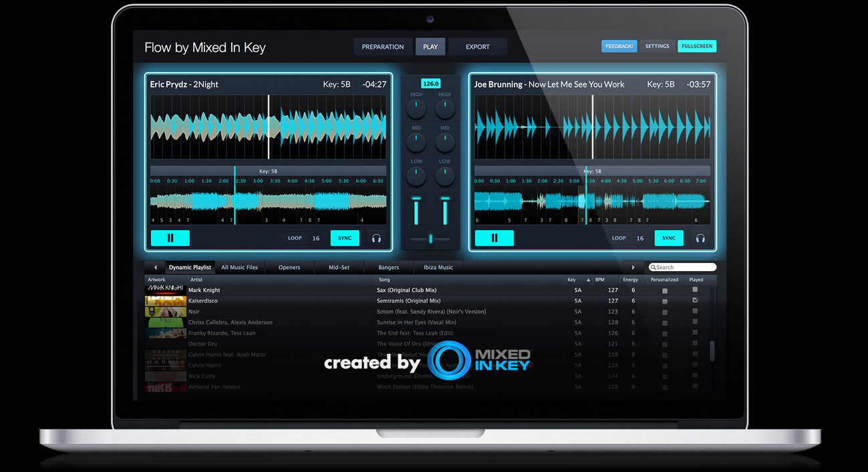
Task: Open the Openers playlist tab
Action: [289, 267]
